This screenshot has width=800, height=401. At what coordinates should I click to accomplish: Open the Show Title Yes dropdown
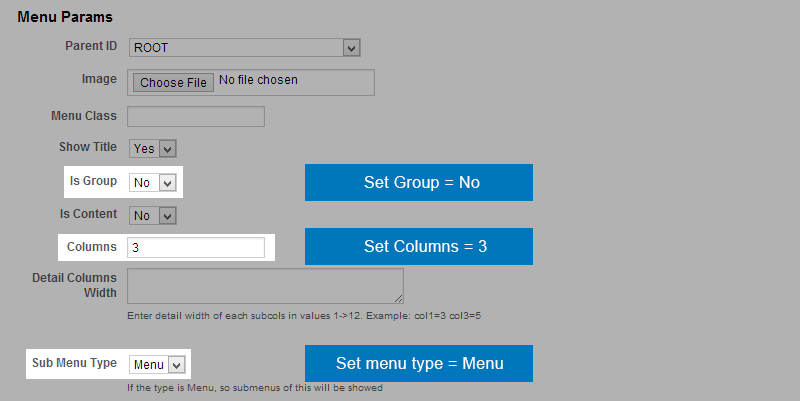click(153, 148)
